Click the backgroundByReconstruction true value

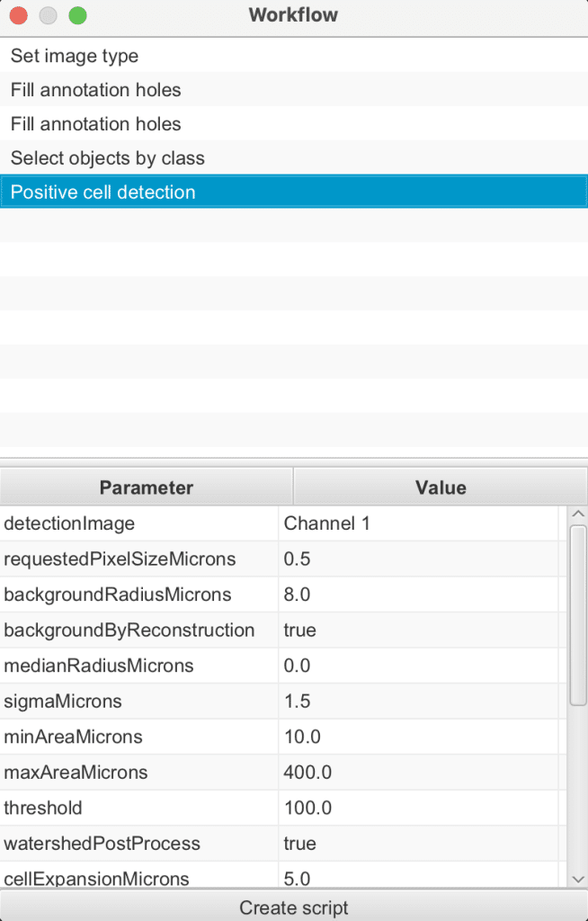[x=300, y=630]
